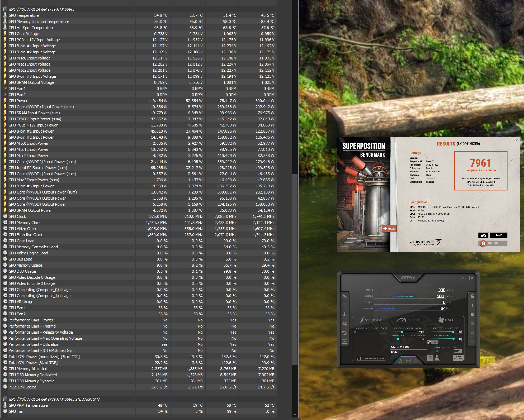524x420 pixels.
Task: Click scrollbar down arrow in sensor list
Action: click(x=295, y=414)
